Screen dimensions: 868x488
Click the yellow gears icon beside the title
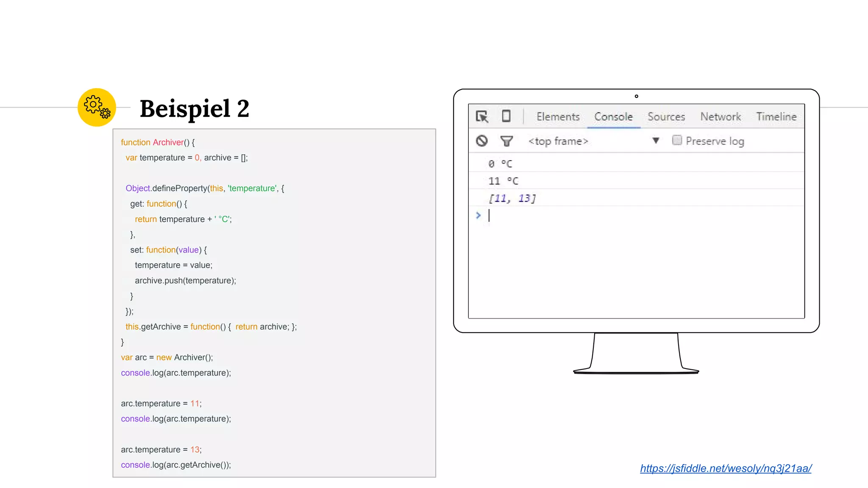[97, 107]
